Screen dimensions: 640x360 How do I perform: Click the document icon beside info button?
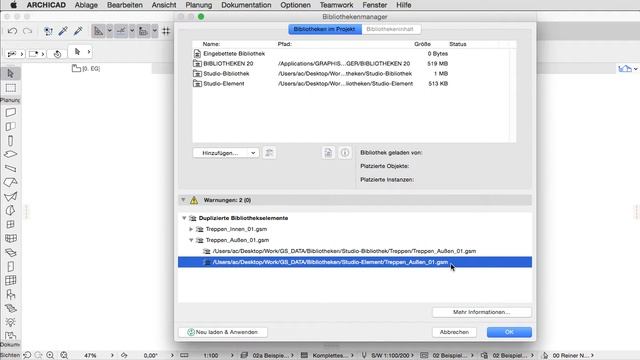tap(328, 153)
